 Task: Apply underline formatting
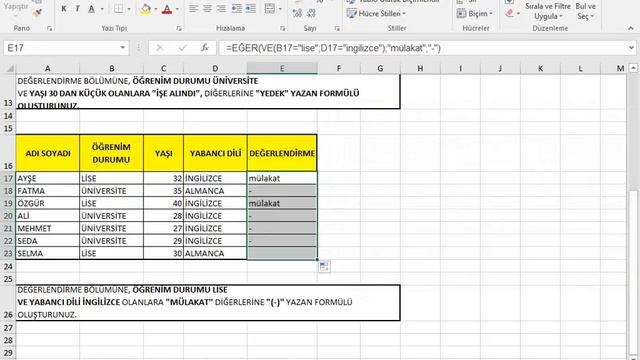(x=92, y=9)
